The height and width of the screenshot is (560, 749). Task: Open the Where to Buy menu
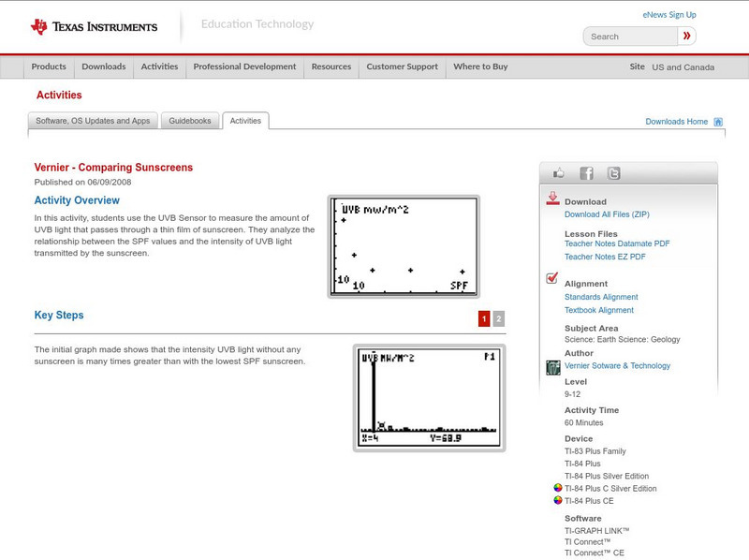pyautogui.click(x=480, y=66)
